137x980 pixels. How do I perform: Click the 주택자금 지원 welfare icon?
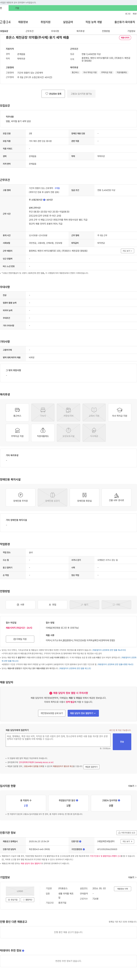17,433
